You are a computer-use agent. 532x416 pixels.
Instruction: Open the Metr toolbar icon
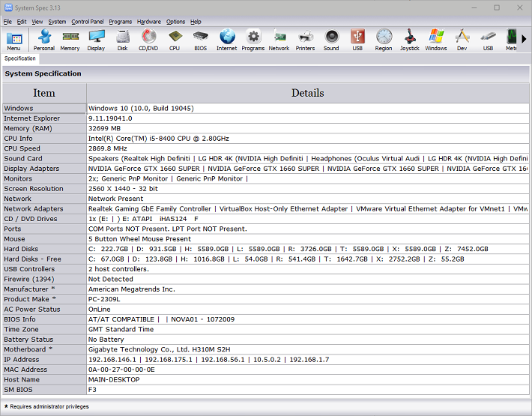[x=511, y=40]
